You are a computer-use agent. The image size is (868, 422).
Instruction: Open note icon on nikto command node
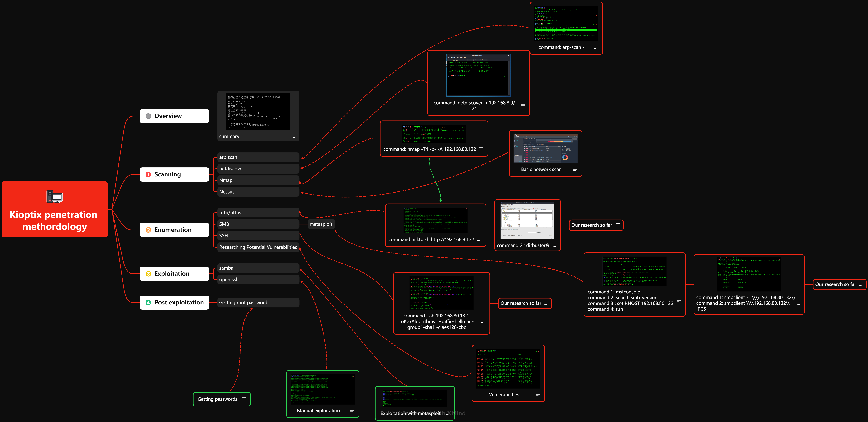click(x=479, y=239)
